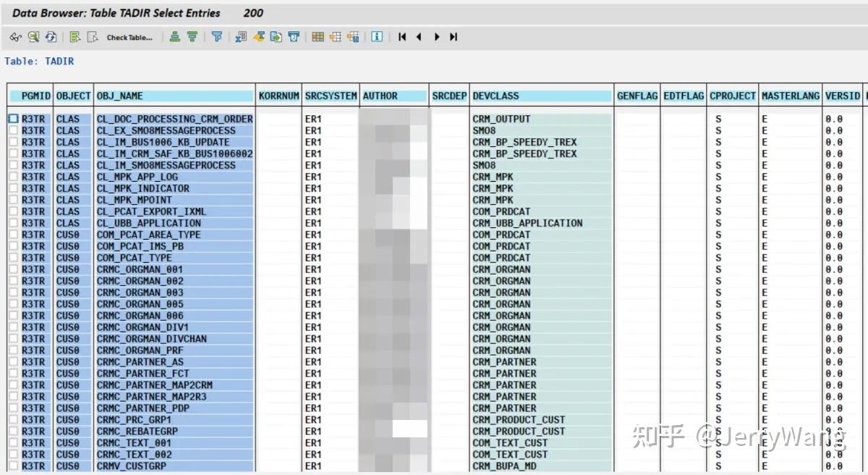This screenshot has width=868, height=475.
Task: Go to the first page arrow
Action: pyautogui.click(x=401, y=37)
